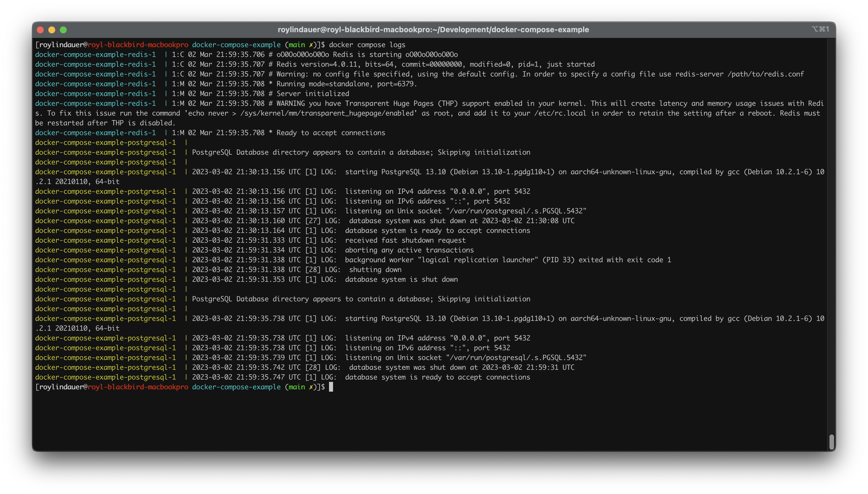Click the vertical scrollbar thumb
868x494 pixels.
[831, 442]
